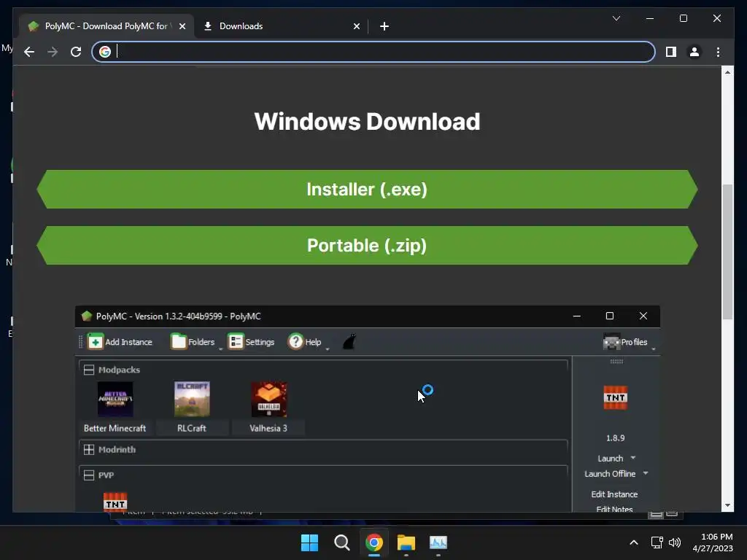Download the Installer (.exe)

coord(367,189)
